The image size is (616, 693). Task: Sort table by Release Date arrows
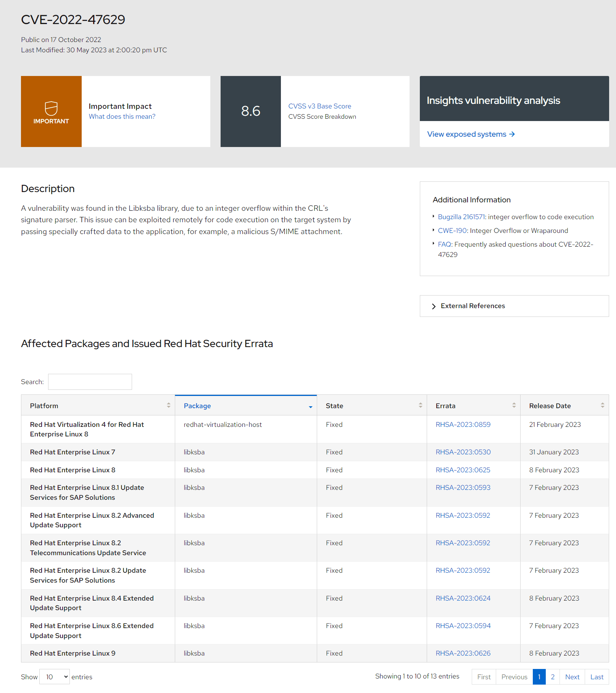click(603, 405)
